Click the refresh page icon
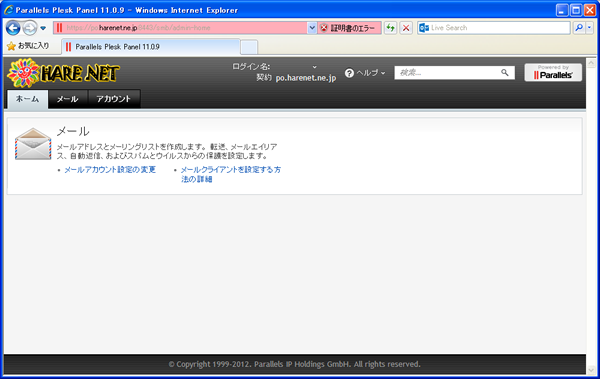This screenshot has height=379, width=600. 390,28
